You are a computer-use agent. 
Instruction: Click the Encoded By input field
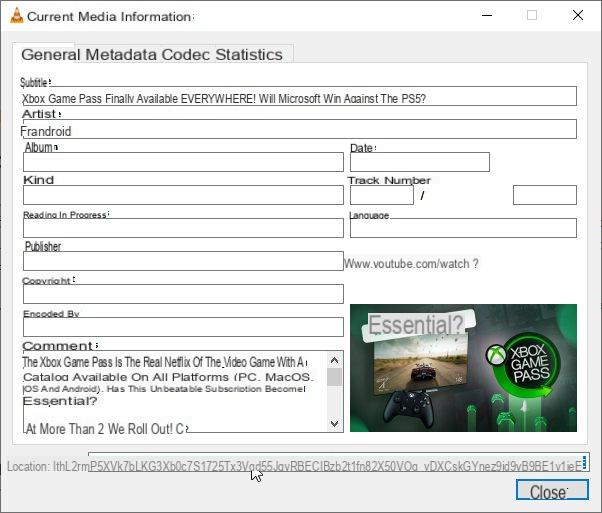click(x=183, y=327)
